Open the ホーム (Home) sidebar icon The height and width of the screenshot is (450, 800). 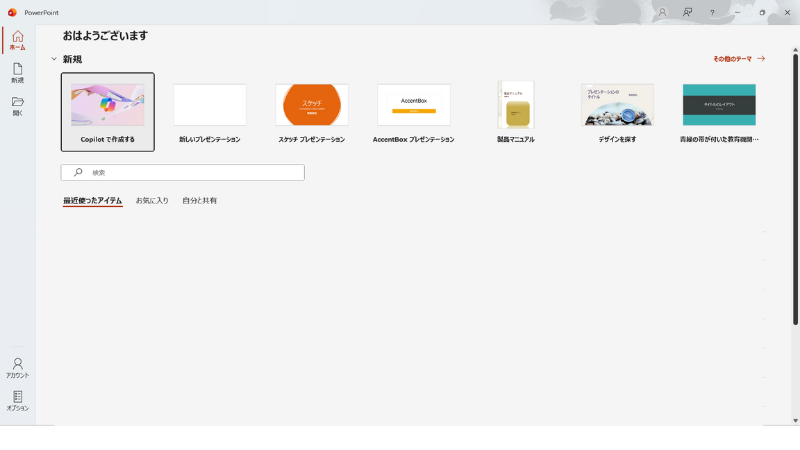pos(17,40)
